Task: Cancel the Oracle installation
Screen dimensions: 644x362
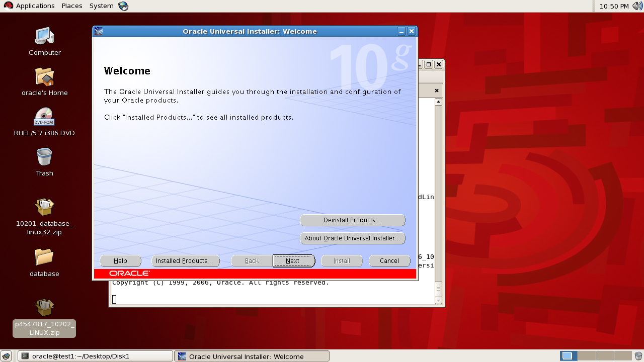Action: [x=389, y=260]
